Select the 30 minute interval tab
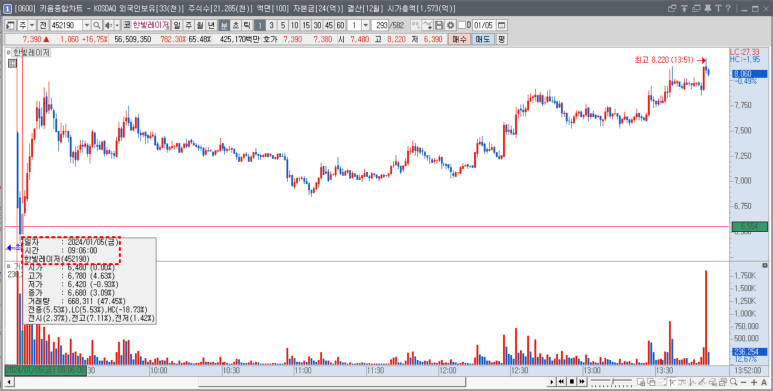The image size is (773, 391). click(317, 25)
